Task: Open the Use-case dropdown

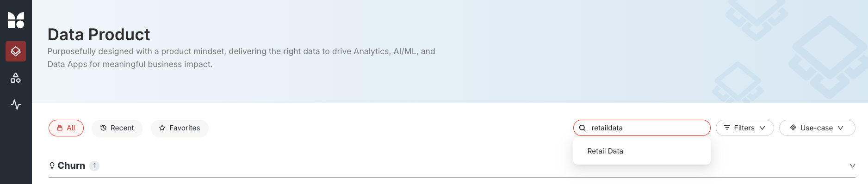Action: click(817, 128)
